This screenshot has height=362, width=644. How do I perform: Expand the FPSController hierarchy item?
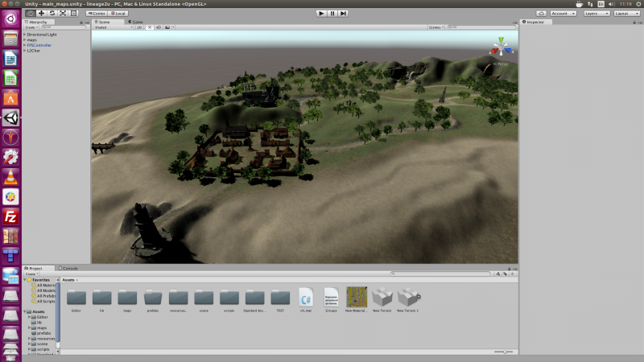(25, 45)
